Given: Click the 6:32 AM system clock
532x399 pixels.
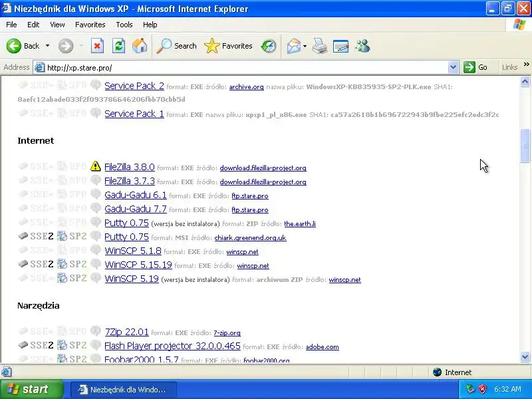Looking at the screenshot, I should [x=507, y=389].
